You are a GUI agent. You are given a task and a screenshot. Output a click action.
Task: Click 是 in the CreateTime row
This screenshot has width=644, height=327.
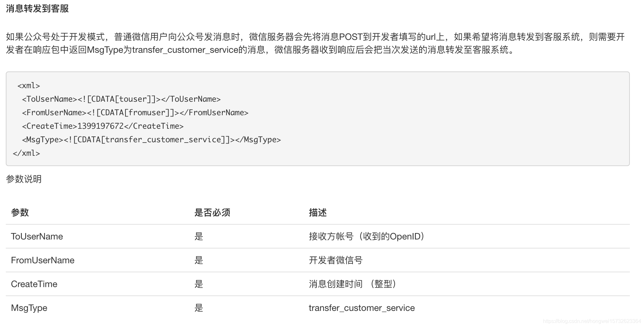[199, 284]
